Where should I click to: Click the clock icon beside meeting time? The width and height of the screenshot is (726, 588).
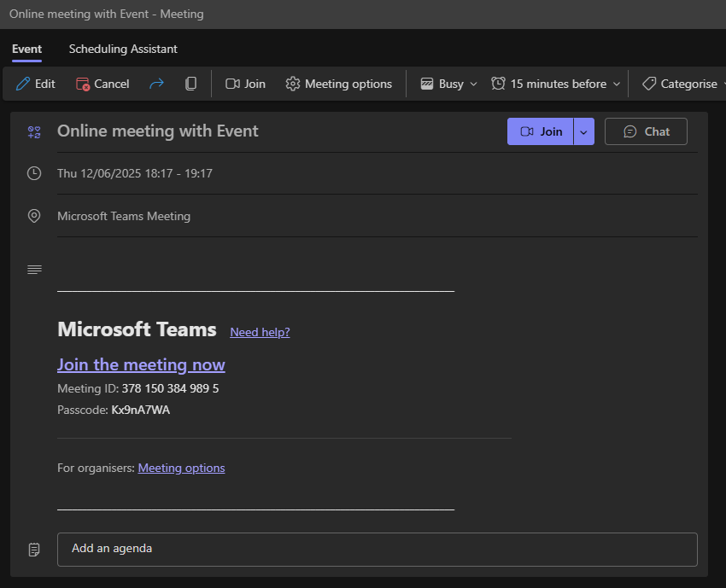[x=34, y=173]
